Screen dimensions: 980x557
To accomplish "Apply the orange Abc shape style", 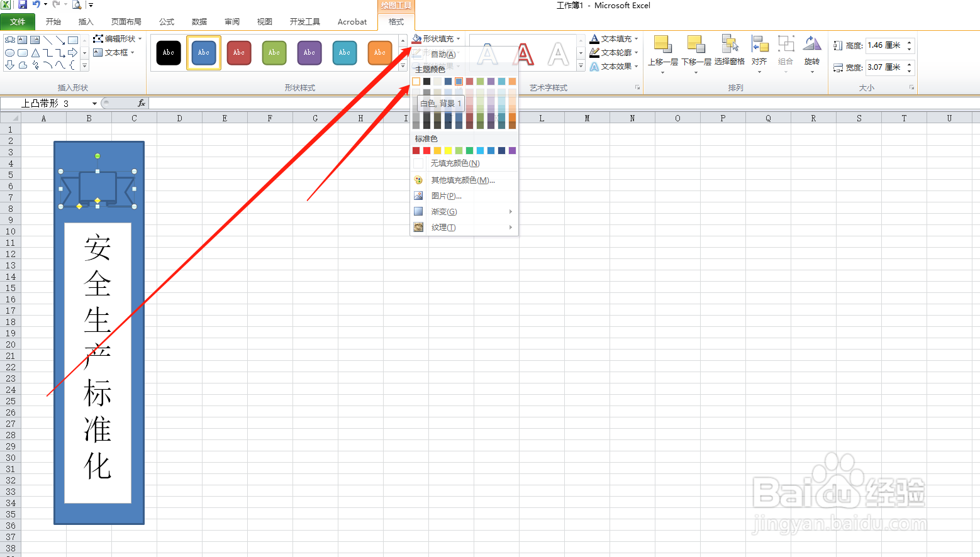I will pyautogui.click(x=380, y=53).
